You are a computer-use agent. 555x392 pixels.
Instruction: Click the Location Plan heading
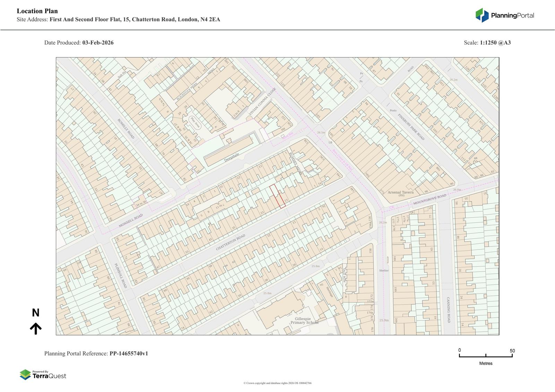[x=37, y=11]
